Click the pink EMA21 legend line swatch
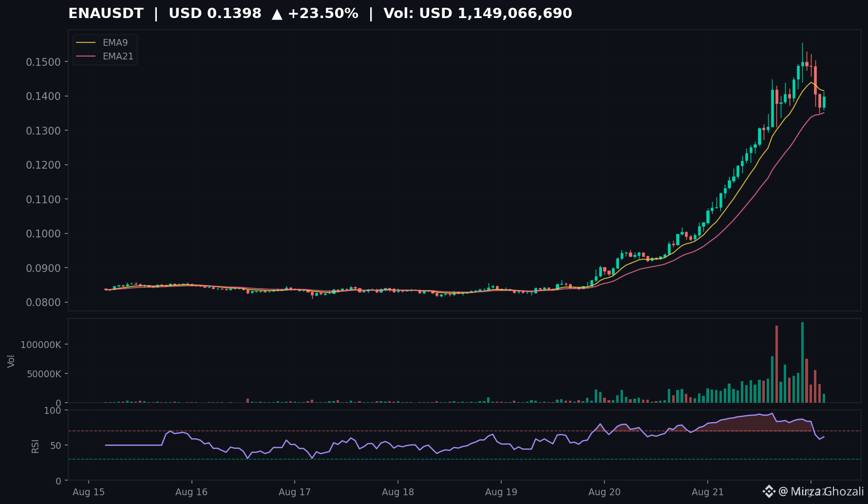This screenshot has width=868, height=504. click(x=86, y=57)
